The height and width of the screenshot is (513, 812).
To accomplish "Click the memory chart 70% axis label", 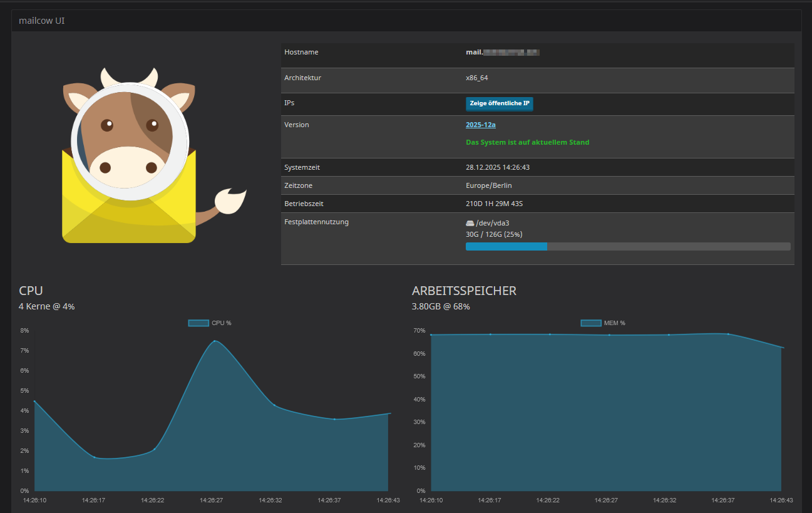I will [x=419, y=331].
